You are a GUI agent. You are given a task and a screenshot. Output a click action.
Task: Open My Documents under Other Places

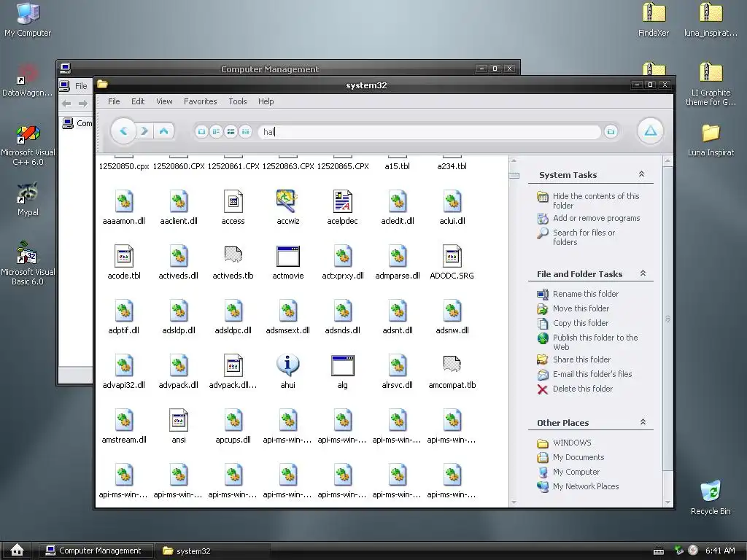coord(578,457)
